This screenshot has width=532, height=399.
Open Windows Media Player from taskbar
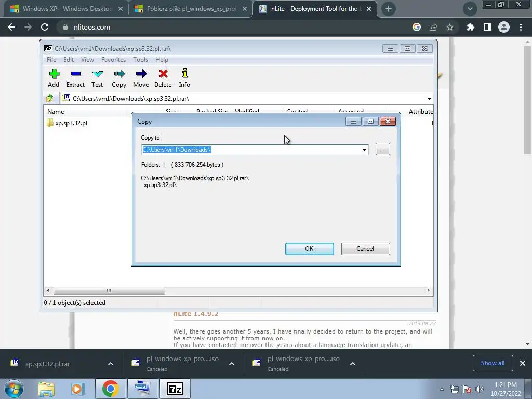coord(77,389)
